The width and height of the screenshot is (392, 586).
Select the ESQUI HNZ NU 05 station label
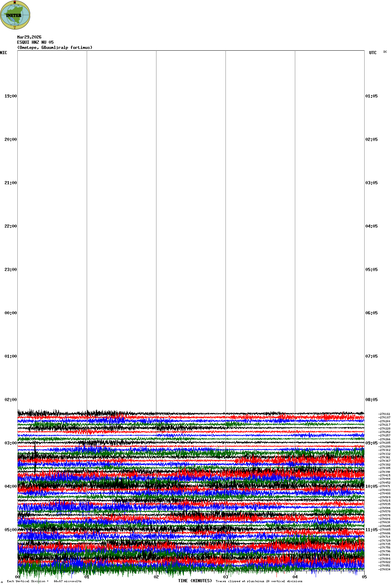click(35, 42)
